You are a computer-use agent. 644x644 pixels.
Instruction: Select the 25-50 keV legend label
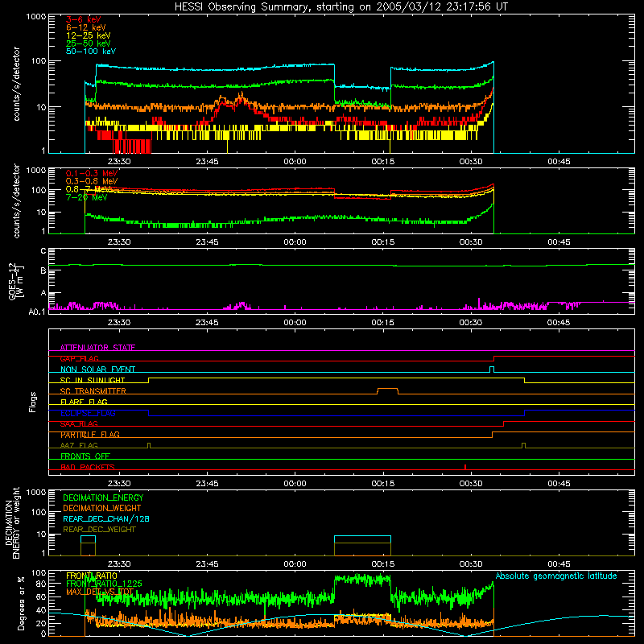tap(89, 43)
